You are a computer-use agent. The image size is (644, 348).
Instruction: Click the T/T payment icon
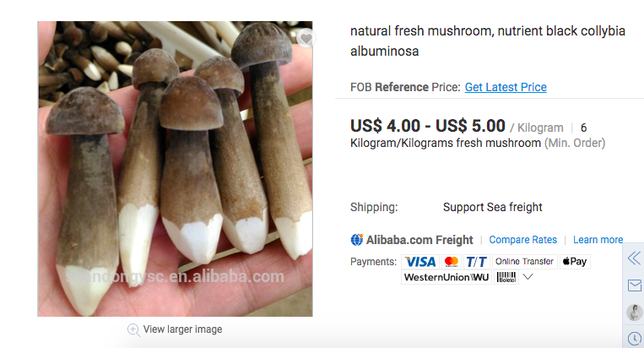[476, 262]
